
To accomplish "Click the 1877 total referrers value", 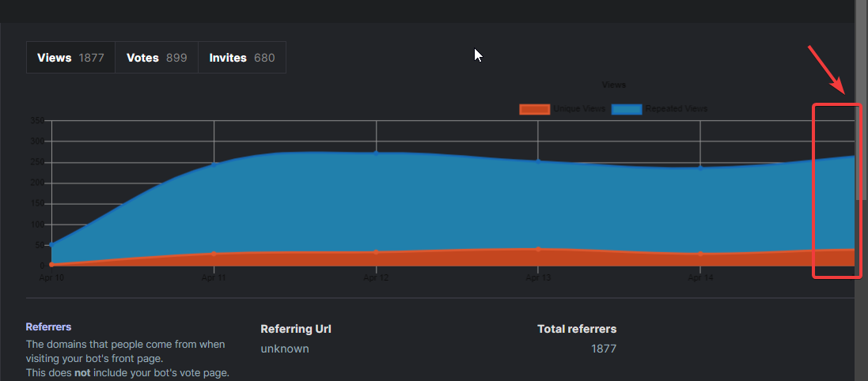I will [604, 349].
